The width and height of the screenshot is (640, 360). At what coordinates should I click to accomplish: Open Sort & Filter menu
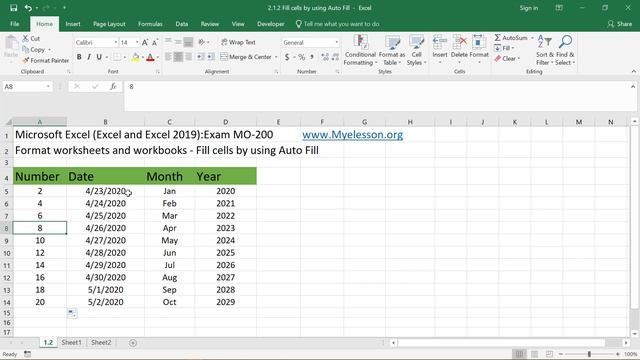point(544,50)
